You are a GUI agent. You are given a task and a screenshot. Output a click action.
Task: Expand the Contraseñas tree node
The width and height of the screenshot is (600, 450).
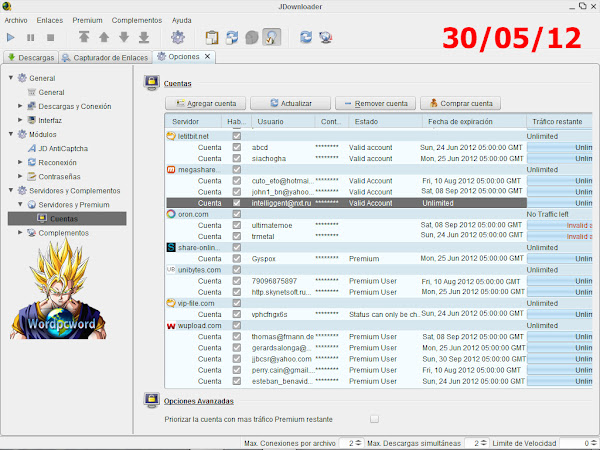20,176
